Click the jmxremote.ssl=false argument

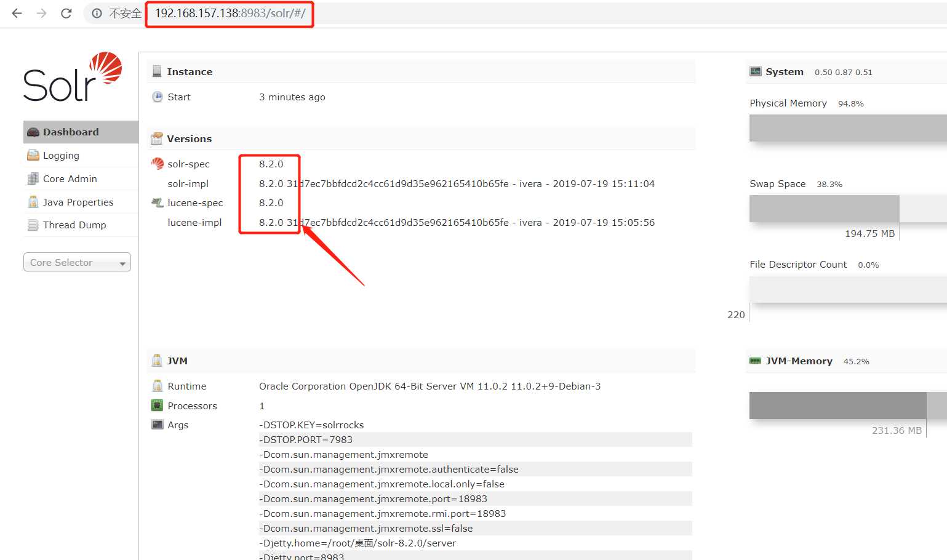366,528
